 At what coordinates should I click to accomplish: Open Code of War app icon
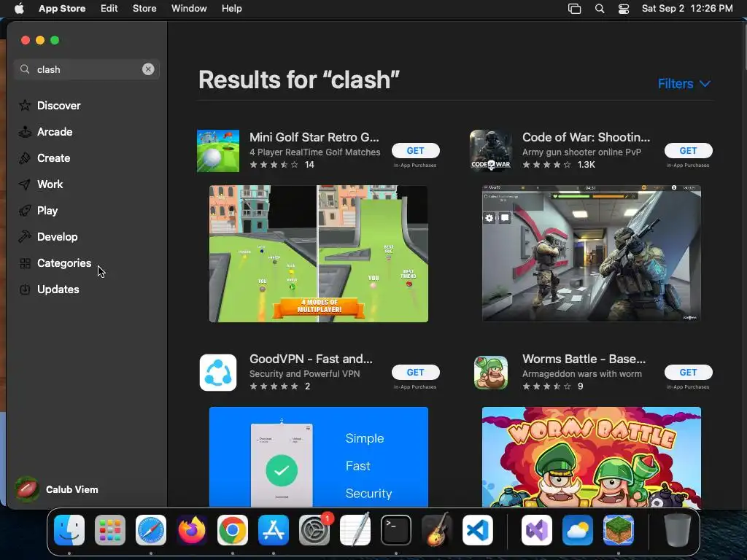[x=491, y=151]
